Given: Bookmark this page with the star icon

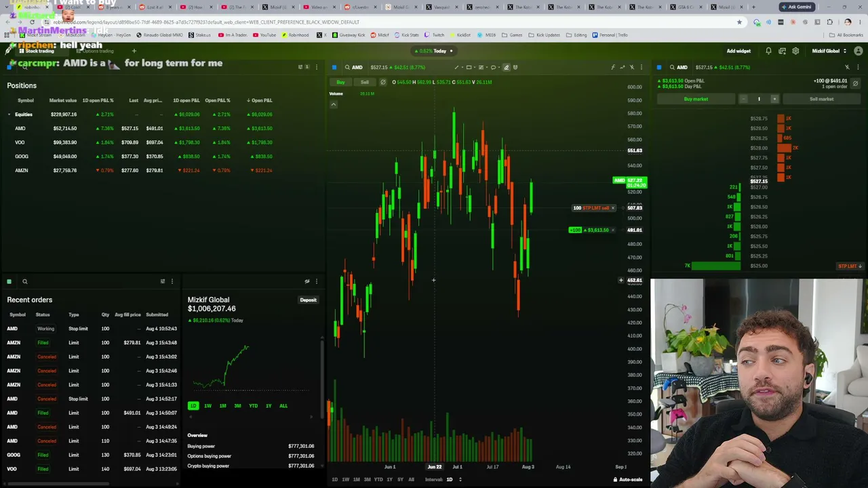Looking at the screenshot, I should point(739,22).
